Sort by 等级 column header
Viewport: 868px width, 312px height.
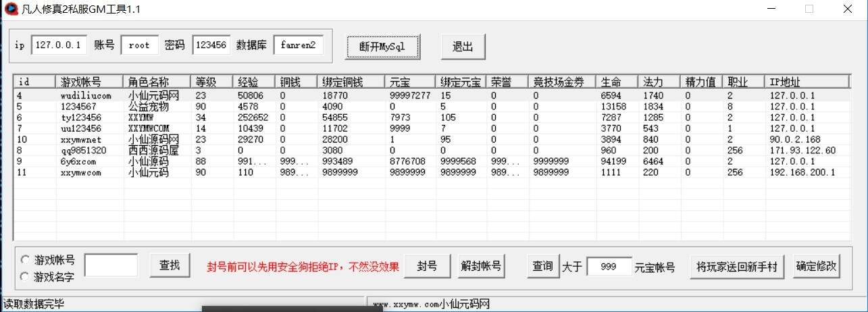pos(212,82)
